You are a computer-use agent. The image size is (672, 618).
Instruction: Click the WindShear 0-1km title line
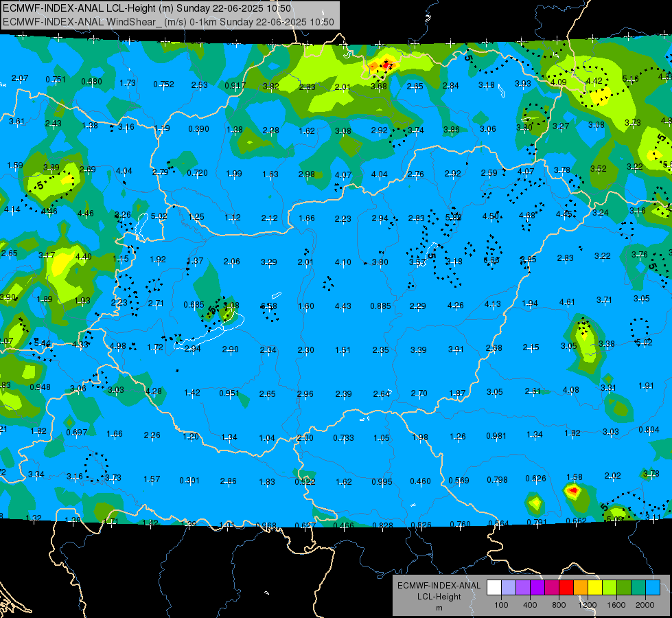[x=168, y=22]
